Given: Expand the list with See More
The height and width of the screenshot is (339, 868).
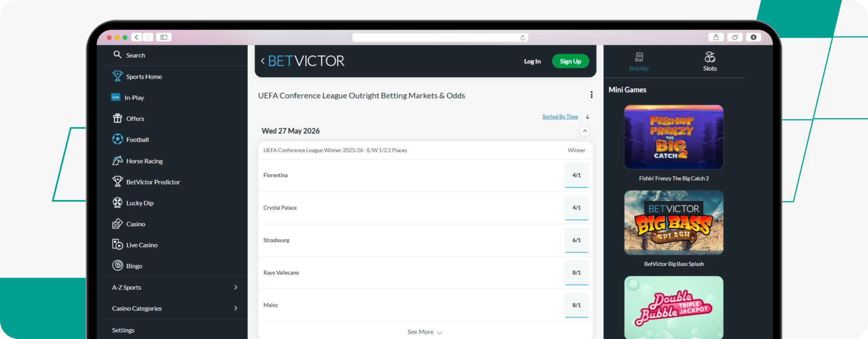Looking at the screenshot, I should click(x=425, y=332).
